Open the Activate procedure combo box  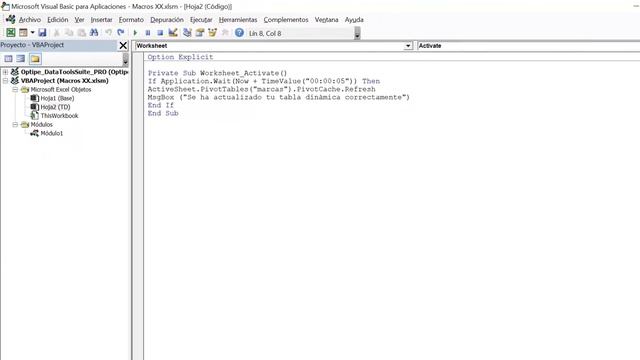click(x=529, y=46)
